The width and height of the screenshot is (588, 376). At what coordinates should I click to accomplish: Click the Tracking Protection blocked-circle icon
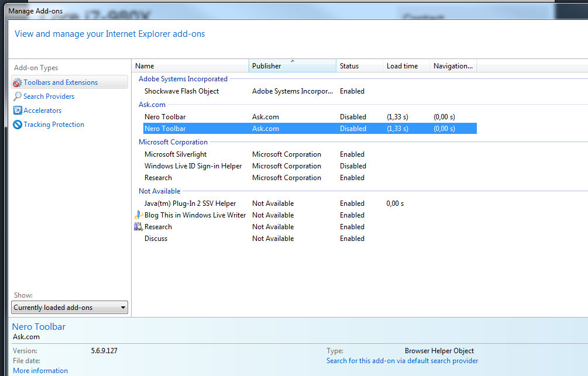pyautogui.click(x=18, y=125)
